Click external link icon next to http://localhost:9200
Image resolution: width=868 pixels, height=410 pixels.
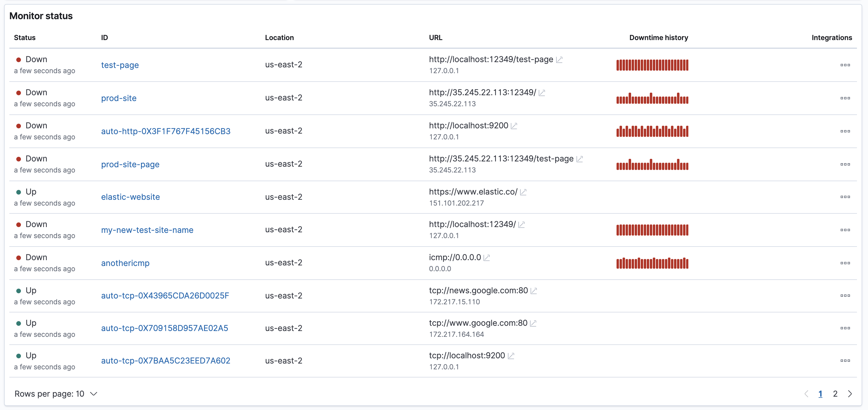click(514, 126)
